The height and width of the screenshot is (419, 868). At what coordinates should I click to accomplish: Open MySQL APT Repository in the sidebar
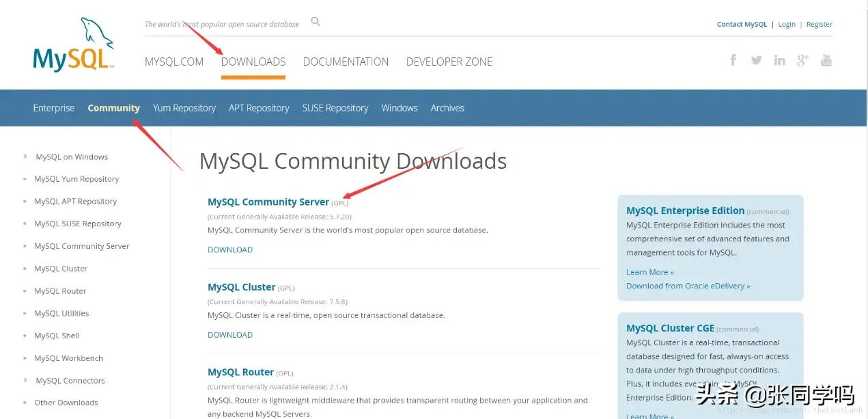pyautogui.click(x=76, y=202)
